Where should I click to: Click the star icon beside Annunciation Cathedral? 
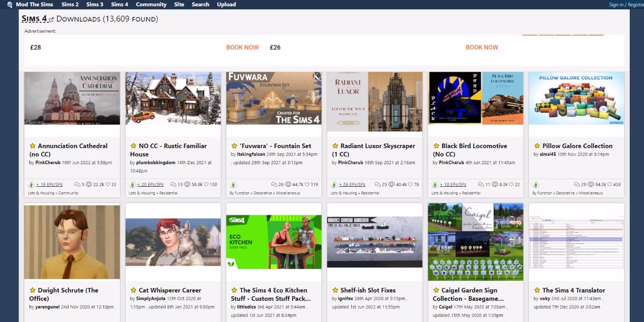coord(33,146)
